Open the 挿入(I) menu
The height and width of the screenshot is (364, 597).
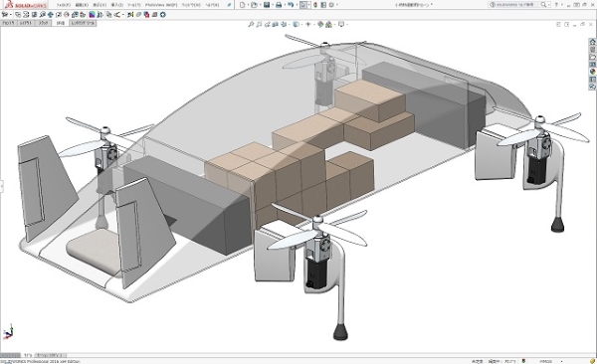click(x=116, y=5)
